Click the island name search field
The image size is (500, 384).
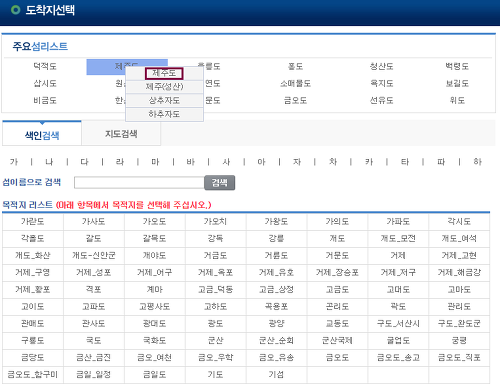[x=139, y=183]
